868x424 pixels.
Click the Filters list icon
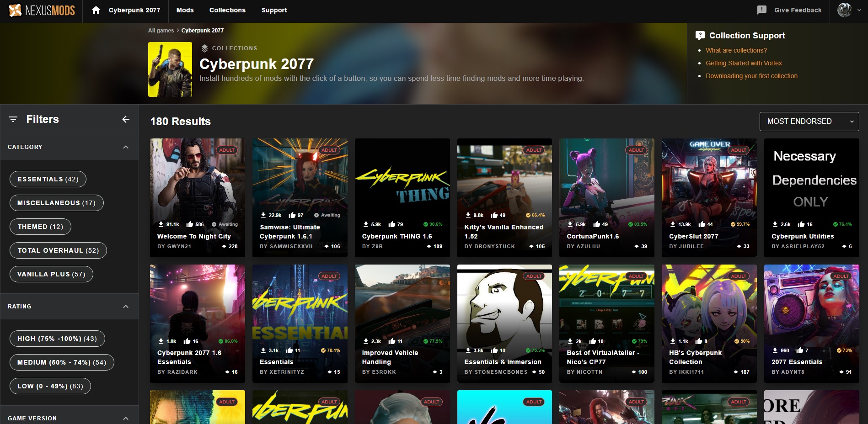click(x=13, y=119)
